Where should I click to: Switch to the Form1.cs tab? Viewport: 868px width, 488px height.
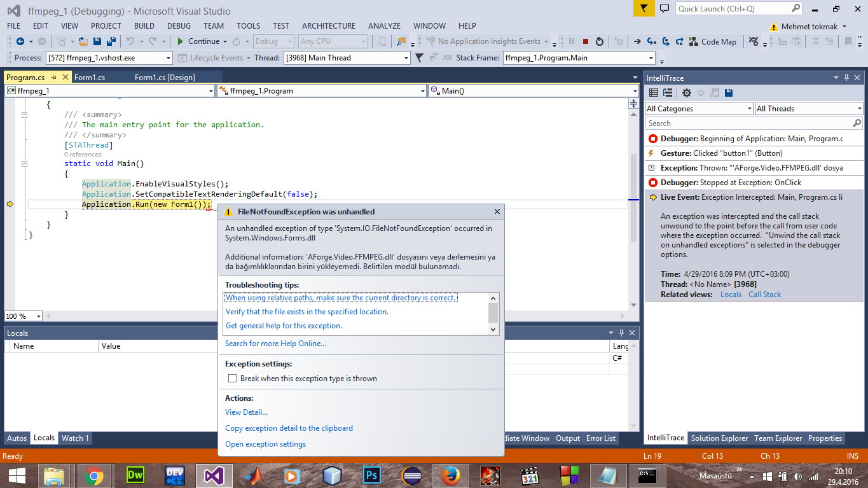click(90, 78)
